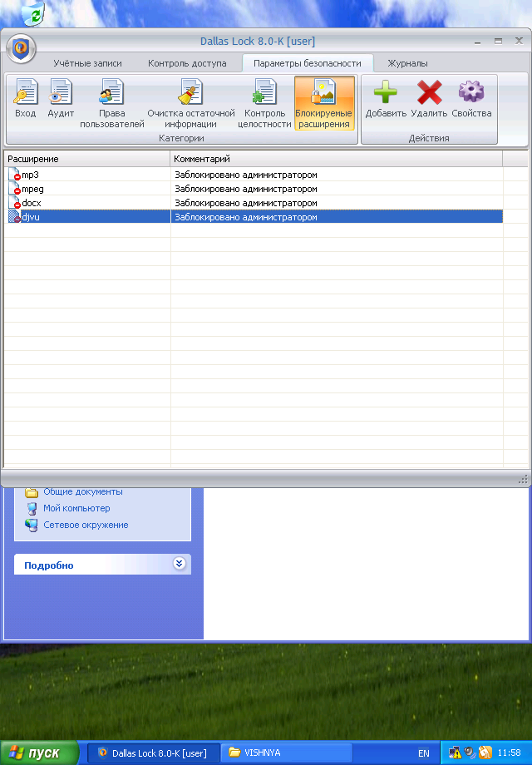Select the mpeg extension row
The height and width of the screenshot is (765, 532).
click(254, 189)
